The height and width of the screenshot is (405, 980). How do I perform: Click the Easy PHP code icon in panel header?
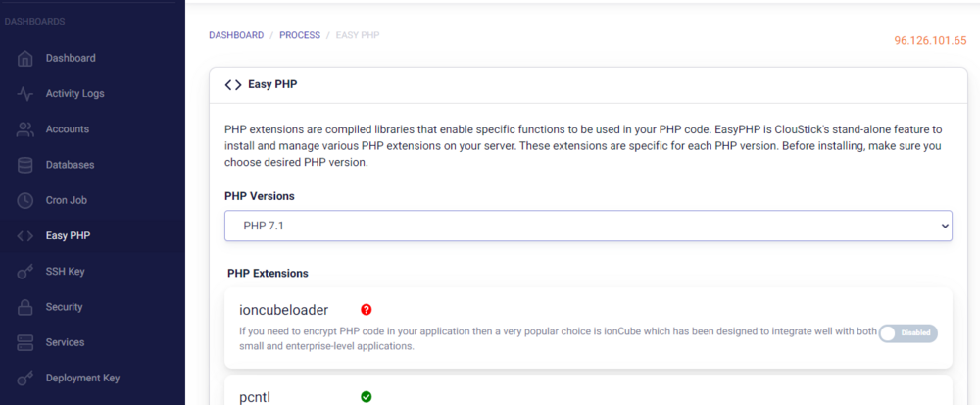(233, 85)
